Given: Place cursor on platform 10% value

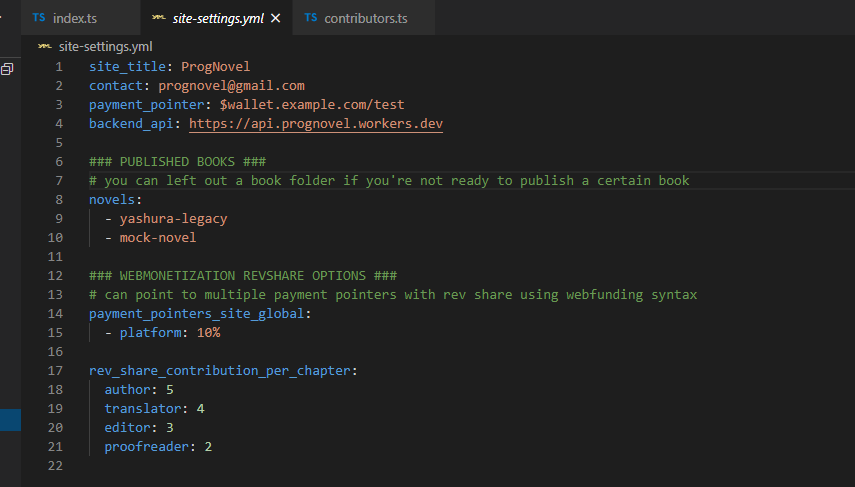Looking at the screenshot, I should point(208,333).
